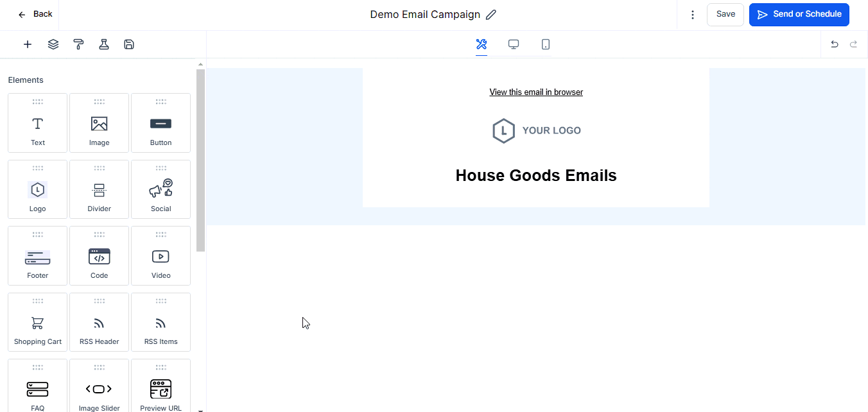Open the flask testing icon
868x412 pixels.
click(104, 44)
